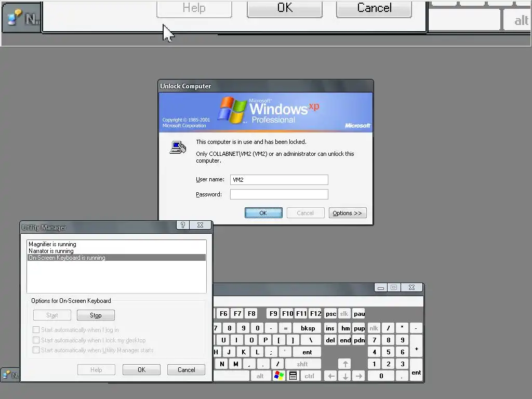
Task: Click the Start button in Utility Manager
Action: coord(52,315)
